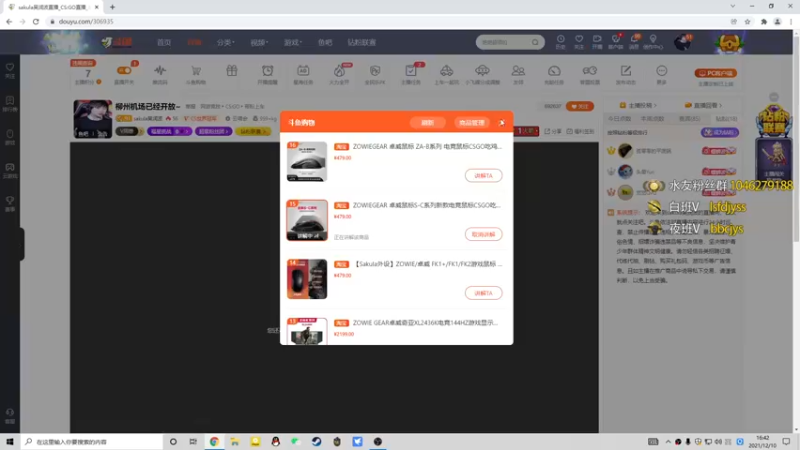
Task: Open the 主播任务 checklist icon
Action: tap(411, 71)
